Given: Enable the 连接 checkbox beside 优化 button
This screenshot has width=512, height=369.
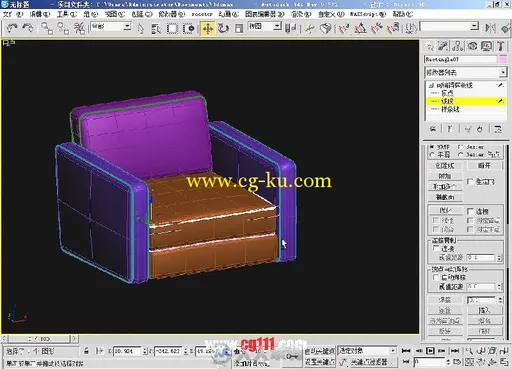Looking at the screenshot, I should [470, 211].
